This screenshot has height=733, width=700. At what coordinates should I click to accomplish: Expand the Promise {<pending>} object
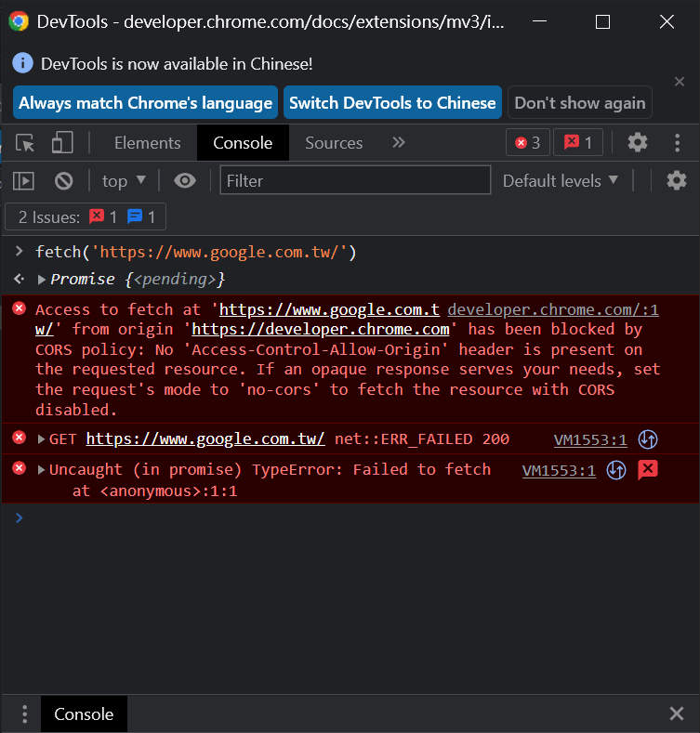pos(41,280)
